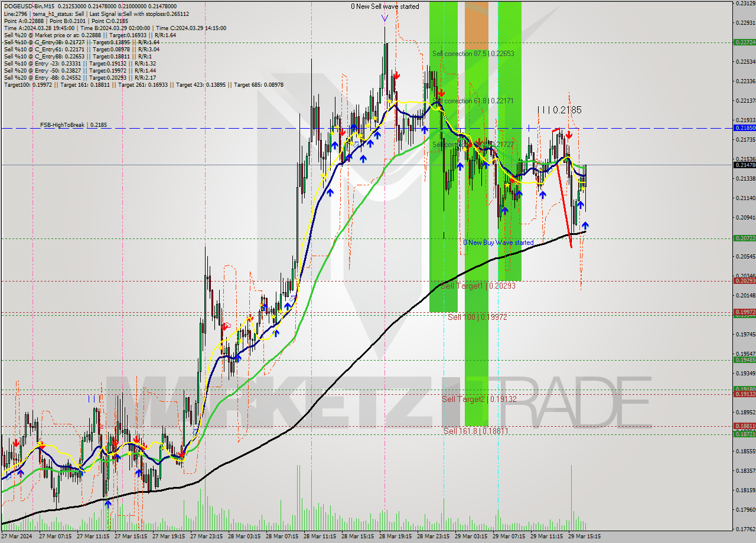756x543 pixels.
Task: Click the FSB-HighToBreak | 0.2185 label
Action: 73,125
